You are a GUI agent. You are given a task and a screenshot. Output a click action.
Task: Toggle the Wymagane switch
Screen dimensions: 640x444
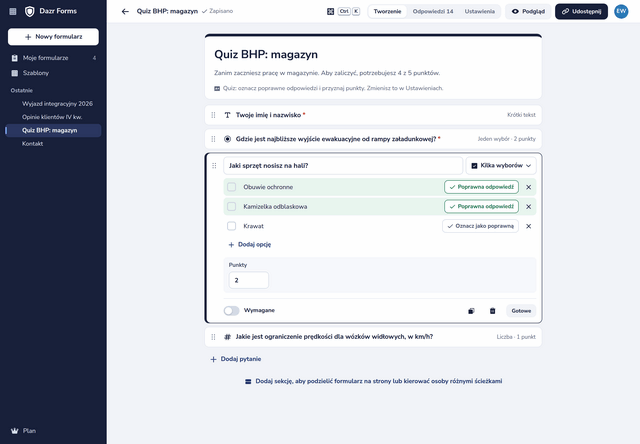(x=231, y=311)
